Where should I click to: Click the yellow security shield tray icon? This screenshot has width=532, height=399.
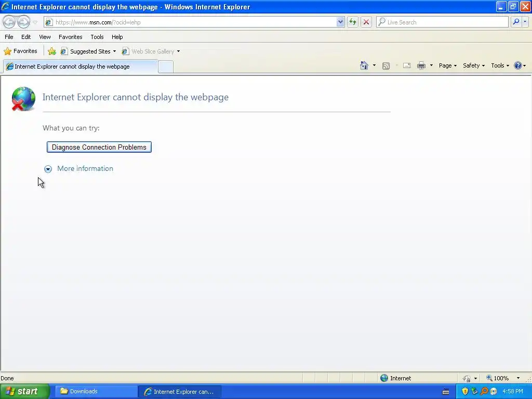[465, 391]
